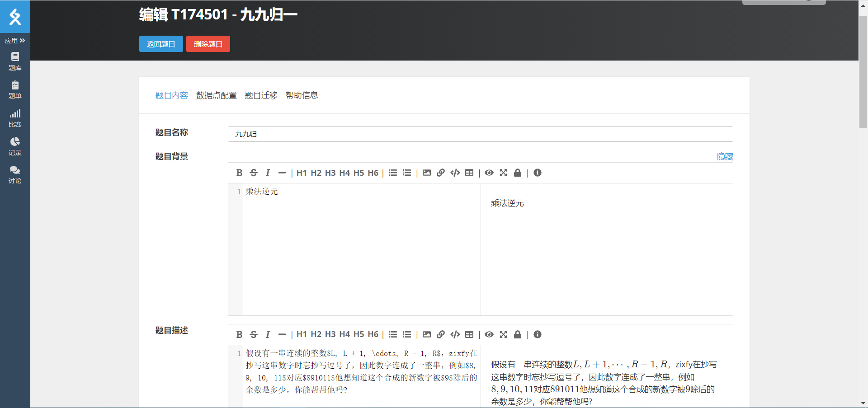
Task: Insert unordered list in 题目描述 editor
Action: tap(393, 334)
